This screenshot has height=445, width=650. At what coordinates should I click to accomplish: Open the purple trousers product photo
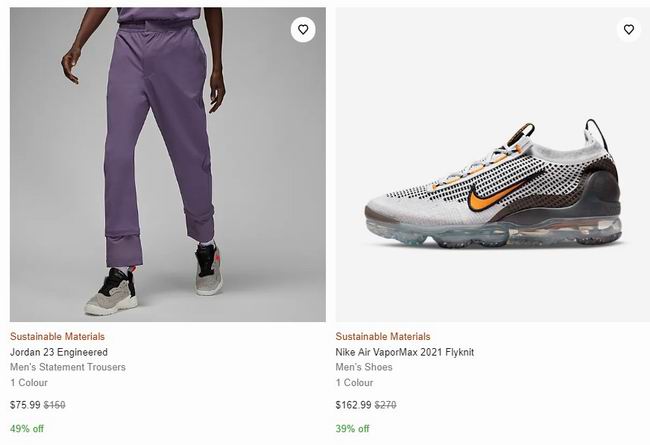pyautogui.click(x=167, y=150)
